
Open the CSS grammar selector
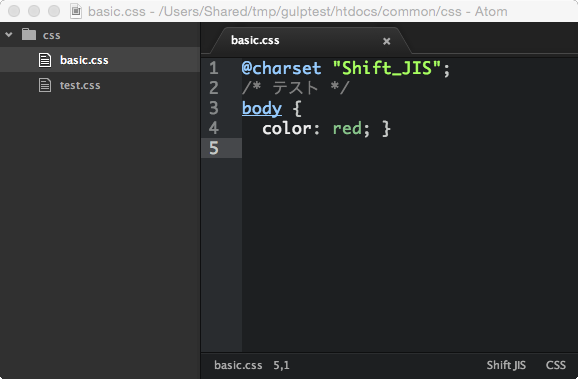(556, 365)
